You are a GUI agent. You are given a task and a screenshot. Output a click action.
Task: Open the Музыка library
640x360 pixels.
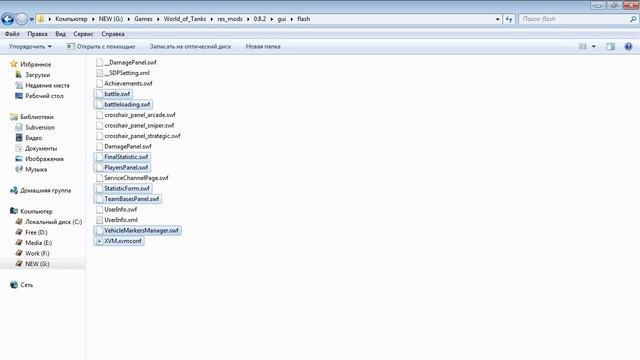pyautogui.click(x=31, y=169)
